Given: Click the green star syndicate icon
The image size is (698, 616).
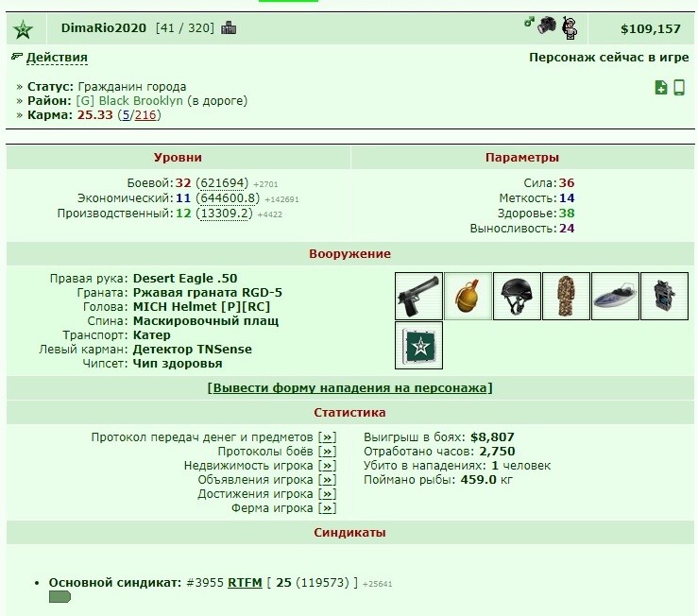Looking at the screenshot, I should click(23, 29).
